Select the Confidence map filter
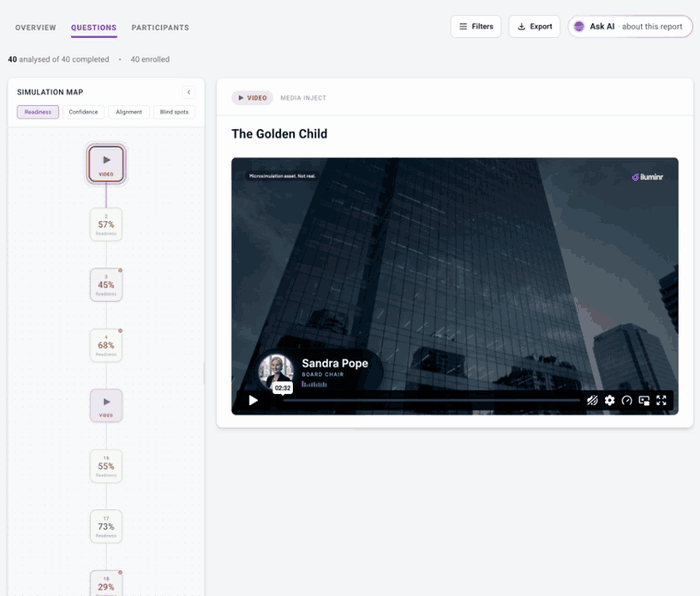The height and width of the screenshot is (596, 700). click(83, 112)
